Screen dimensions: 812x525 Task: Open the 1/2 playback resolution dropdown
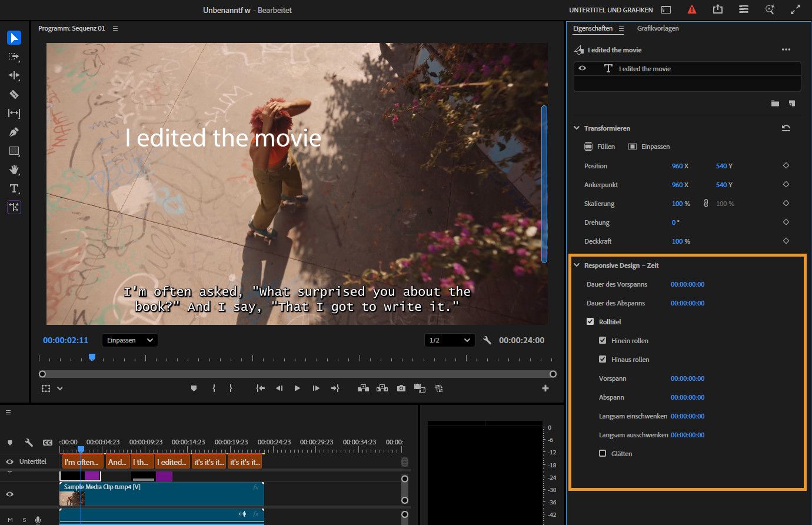coord(450,340)
